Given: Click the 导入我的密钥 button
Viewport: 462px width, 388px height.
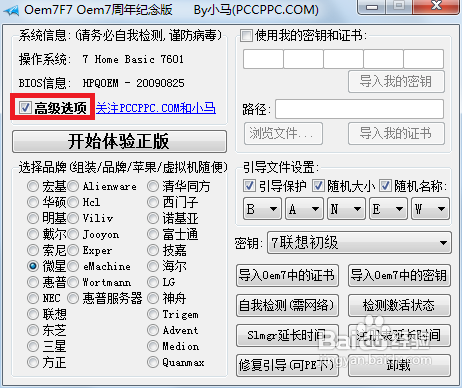Looking at the screenshot, I should coord(396,81).
